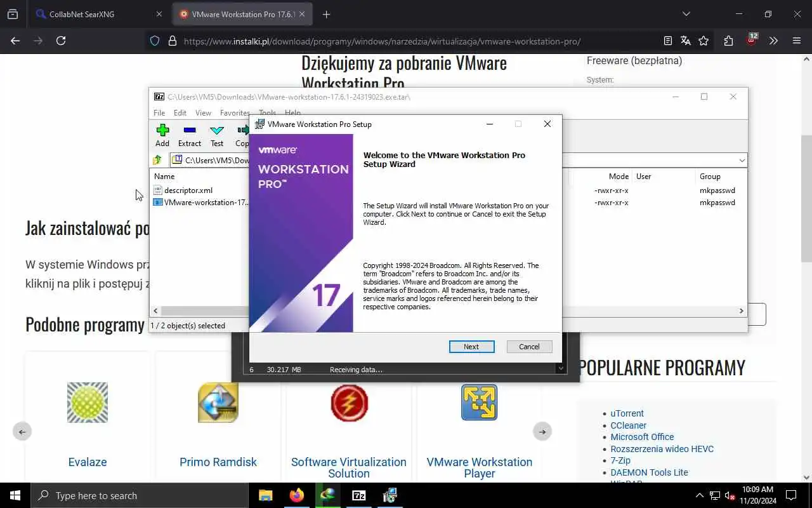812x508 pixels.
Task: Click next arrow of similar programs carousel
Action: click(x=542, y=432)
